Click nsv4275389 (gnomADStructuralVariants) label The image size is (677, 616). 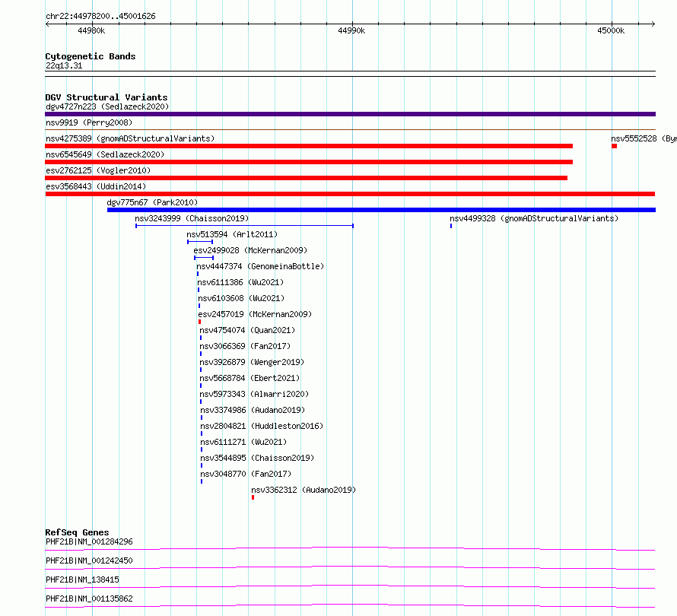[x=130, y=138]
